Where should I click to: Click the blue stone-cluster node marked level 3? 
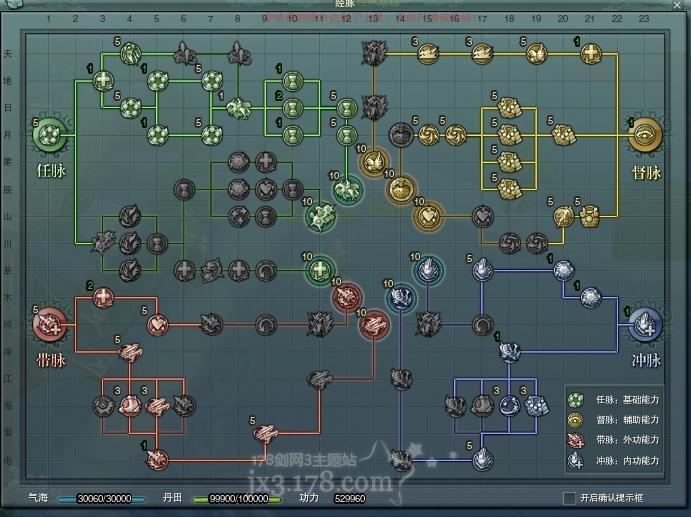[x=536, y=405]
